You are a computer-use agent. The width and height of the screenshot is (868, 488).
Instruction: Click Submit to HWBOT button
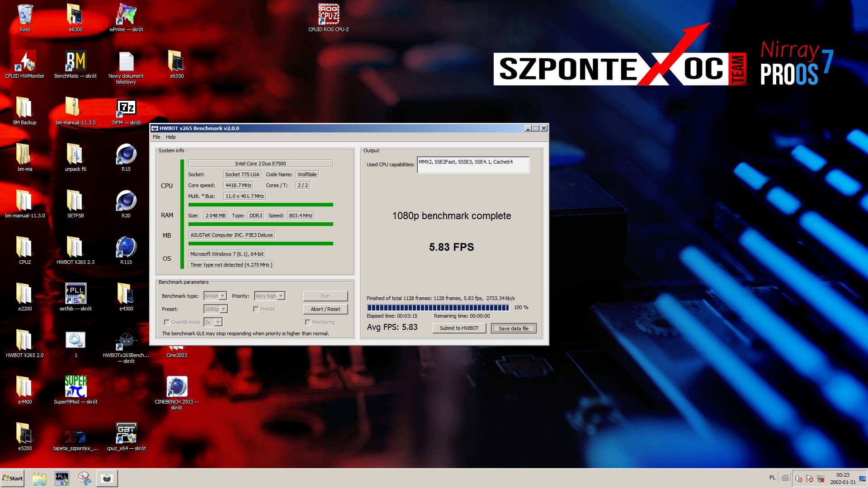459,328
